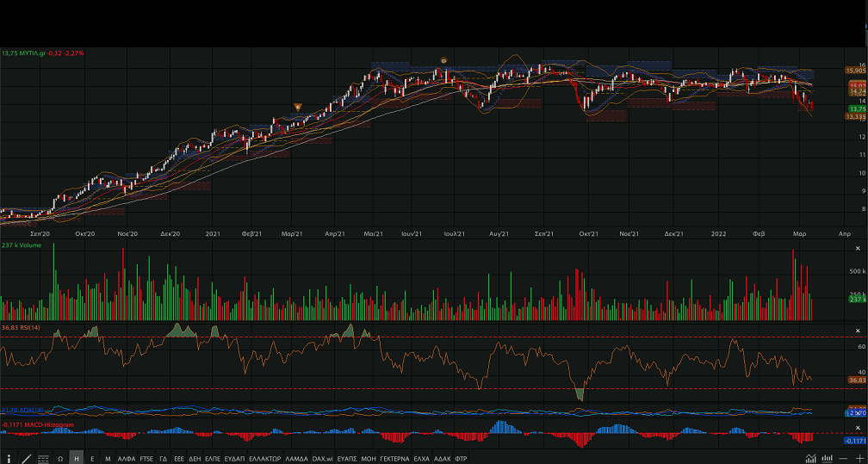This screenshot has height=464, width=868.
Task: Switch to the ΕΥΔΑΠ symbol
Action: (x=234, y=459)
